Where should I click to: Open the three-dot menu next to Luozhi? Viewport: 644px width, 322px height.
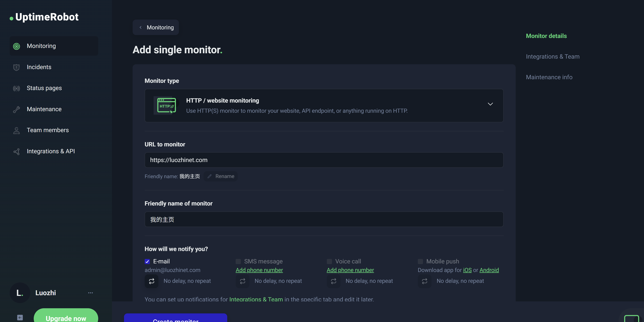click(x=90, y=293)
